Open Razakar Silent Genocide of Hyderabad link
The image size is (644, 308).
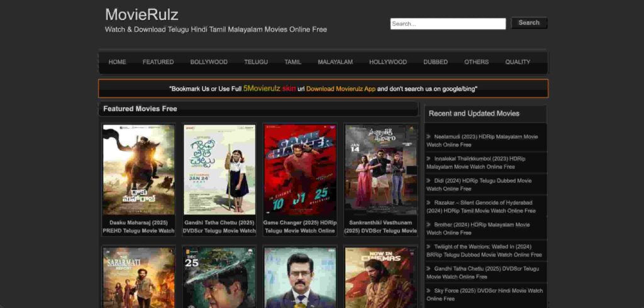tap(481, 207)
